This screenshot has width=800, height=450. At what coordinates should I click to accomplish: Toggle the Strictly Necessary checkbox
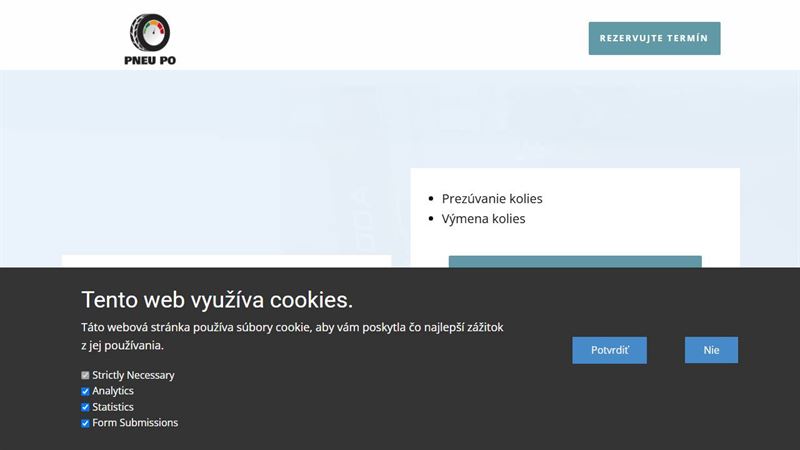pyautogui.click(x=85, y=376)
